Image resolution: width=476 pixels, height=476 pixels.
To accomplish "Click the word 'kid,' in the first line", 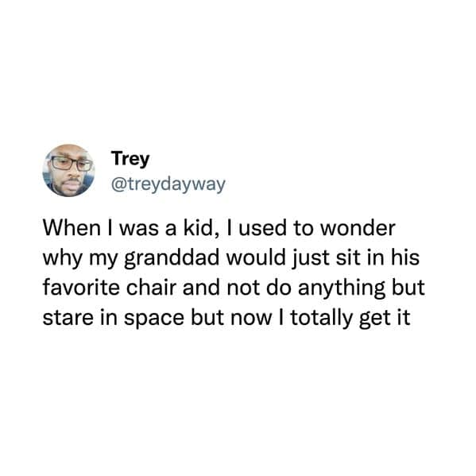I will (x=198, y=228).
